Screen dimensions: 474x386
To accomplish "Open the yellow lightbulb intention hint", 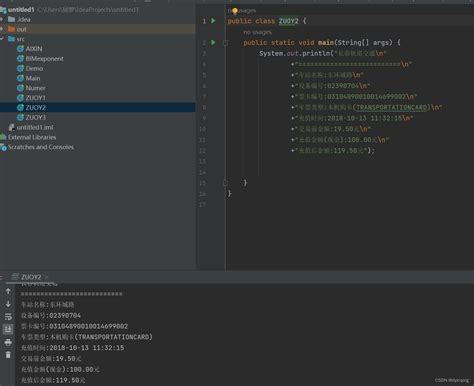I will 235,11.
